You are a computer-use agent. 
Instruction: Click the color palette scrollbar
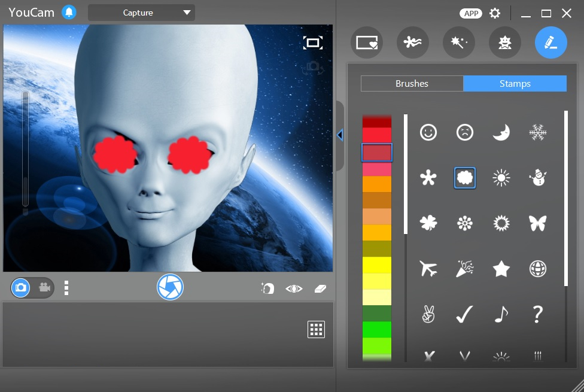click(x=406, y=174)
